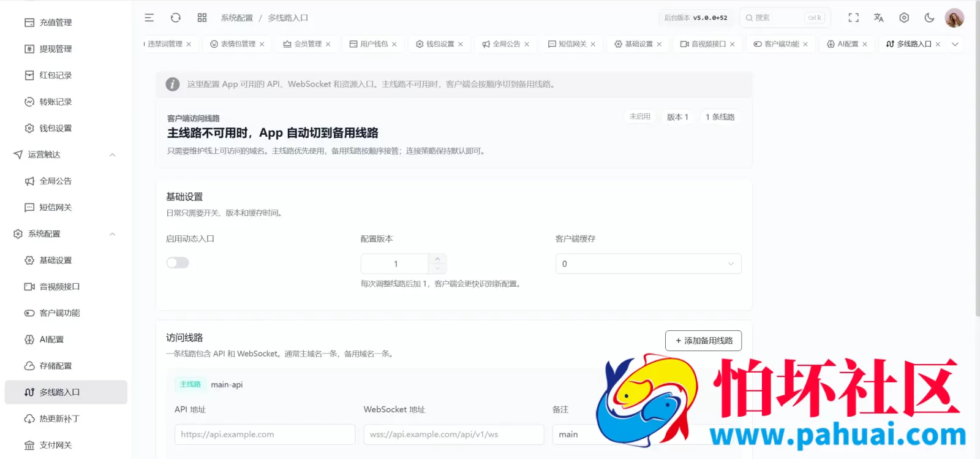Open 热更新补丁 in the sidebar
Viewport: 980px width, 459px height.
click(x=66, y=419)
